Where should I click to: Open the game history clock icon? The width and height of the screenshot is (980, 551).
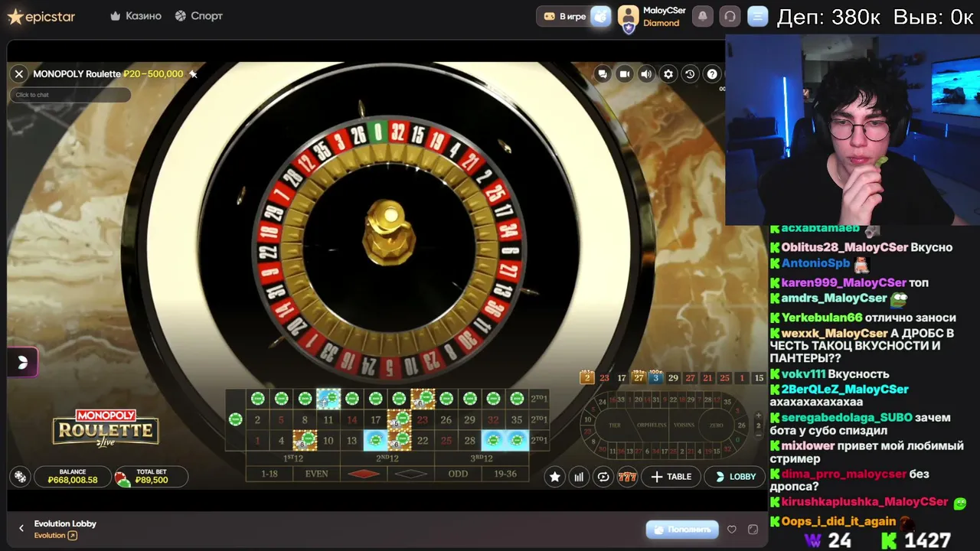coord(690,74)
